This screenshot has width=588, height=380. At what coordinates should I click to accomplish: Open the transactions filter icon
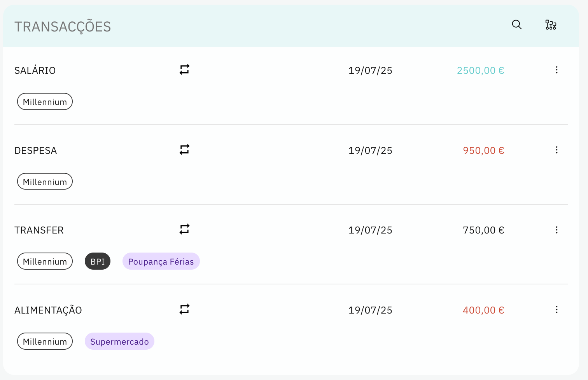click(551, 25)
